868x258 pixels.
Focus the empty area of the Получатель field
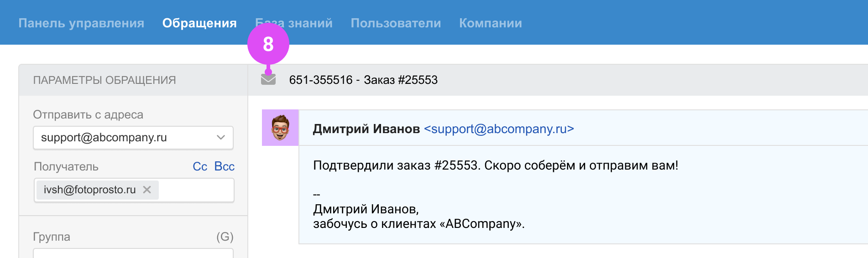[x=196, y=190]
